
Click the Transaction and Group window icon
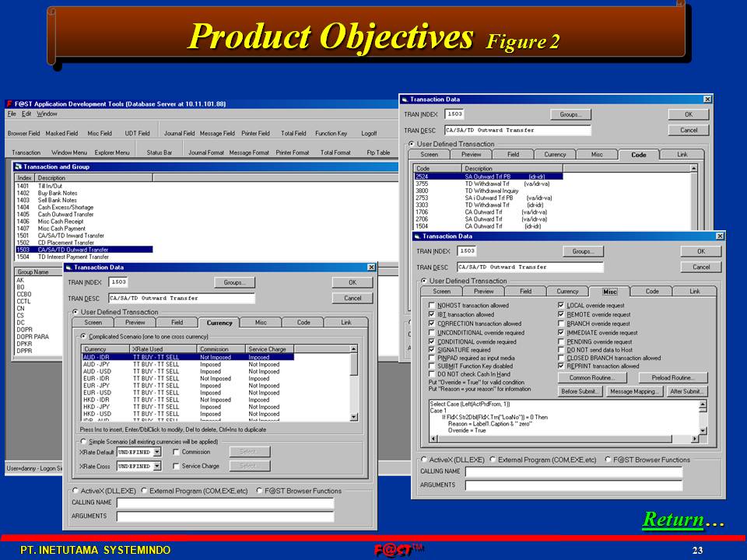click(x=18, y=166)
